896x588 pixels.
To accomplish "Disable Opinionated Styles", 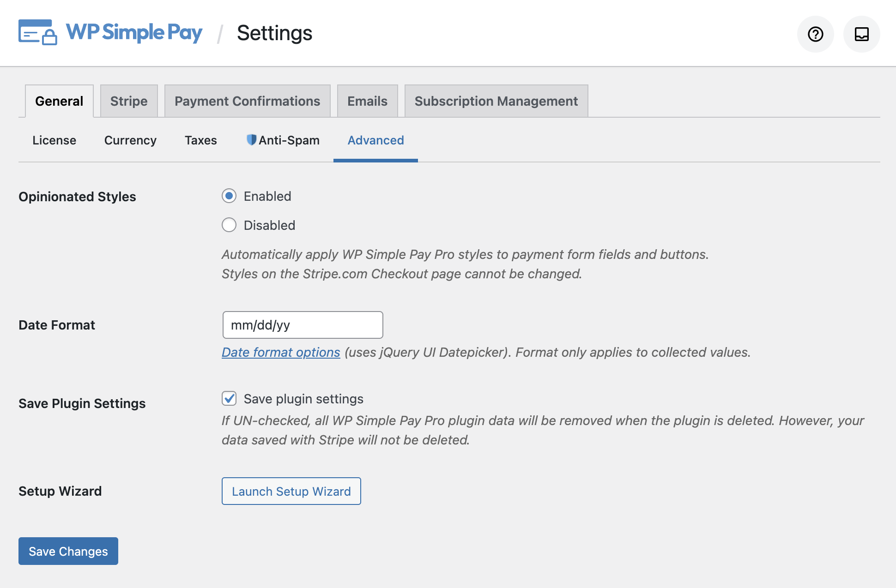I will [229, 225].
